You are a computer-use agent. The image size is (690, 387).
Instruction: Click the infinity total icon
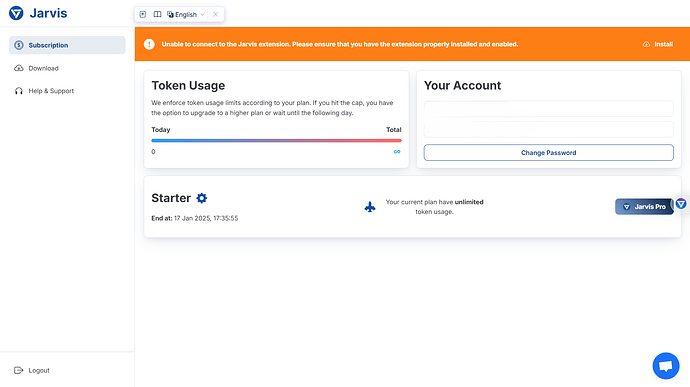[397, 151]
